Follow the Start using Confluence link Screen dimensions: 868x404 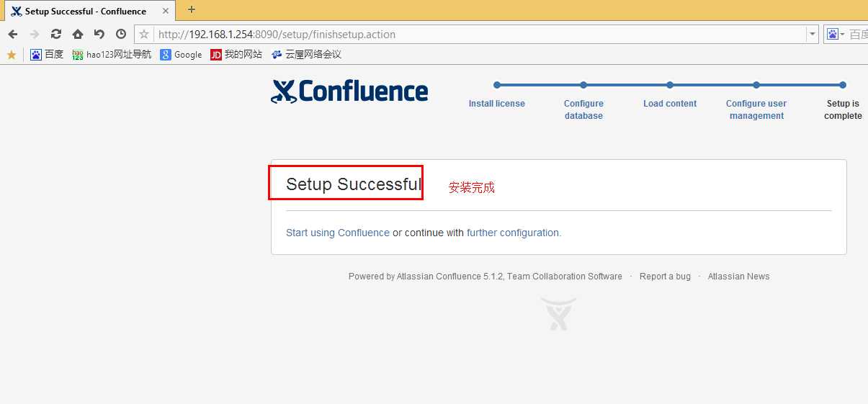coord(338,233)
